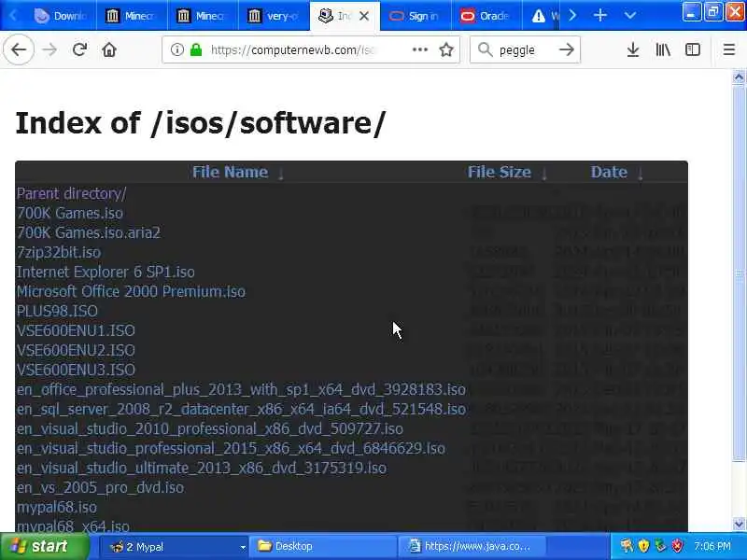Click the search magnifier icon
The height and width of the screenshot is (560, 747).
tap(485, 49)
